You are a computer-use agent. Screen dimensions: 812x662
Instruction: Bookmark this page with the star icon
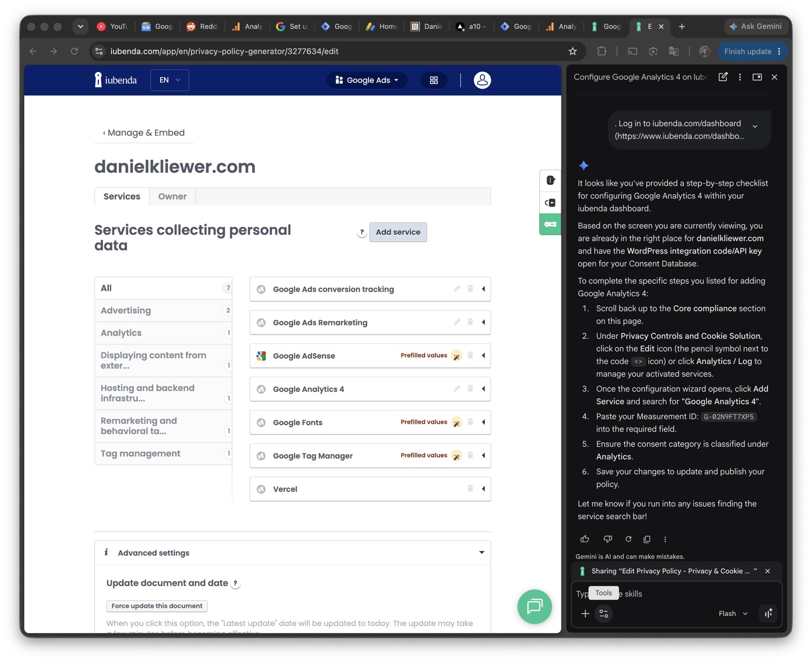point(573,51)
